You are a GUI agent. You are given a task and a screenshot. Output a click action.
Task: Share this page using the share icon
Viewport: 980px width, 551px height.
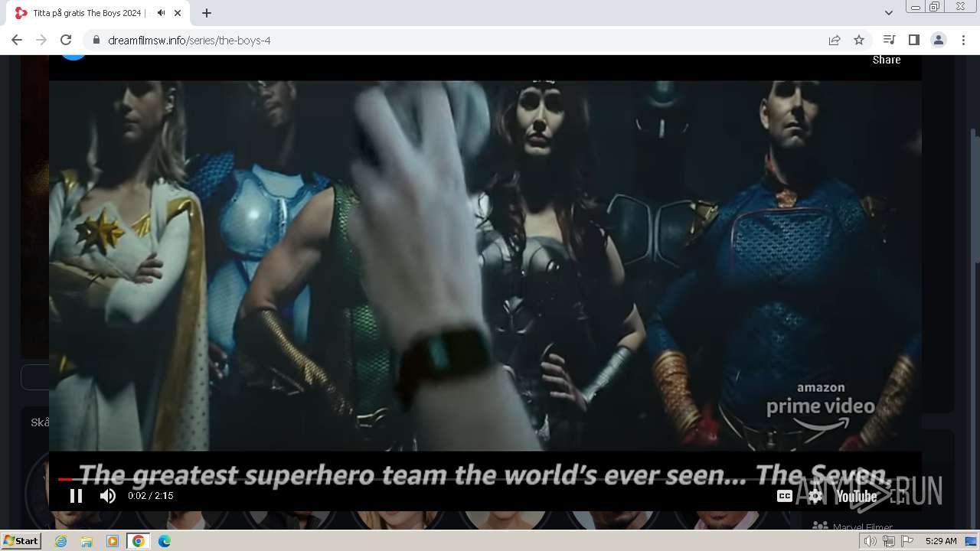pos(835,40)
